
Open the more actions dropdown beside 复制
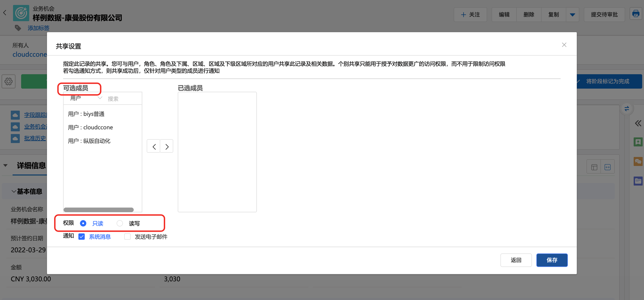pos(572,15)
